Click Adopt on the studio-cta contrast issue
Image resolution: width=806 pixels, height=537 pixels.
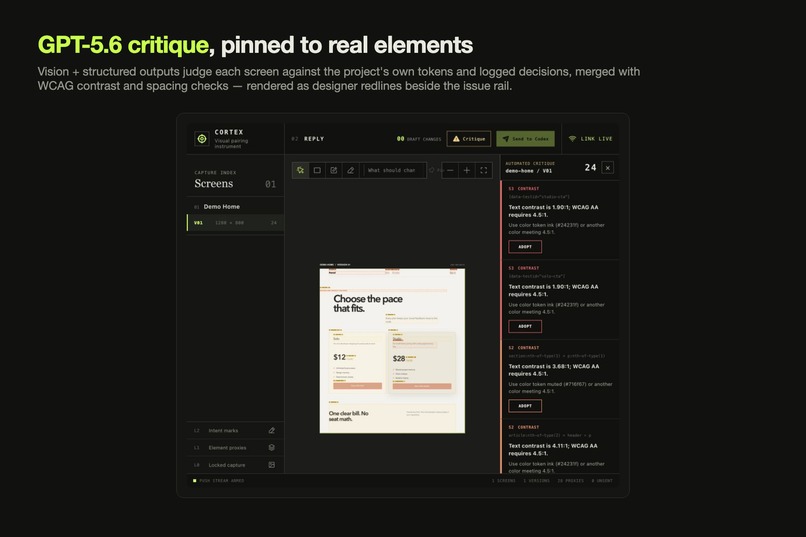(525, 247)
